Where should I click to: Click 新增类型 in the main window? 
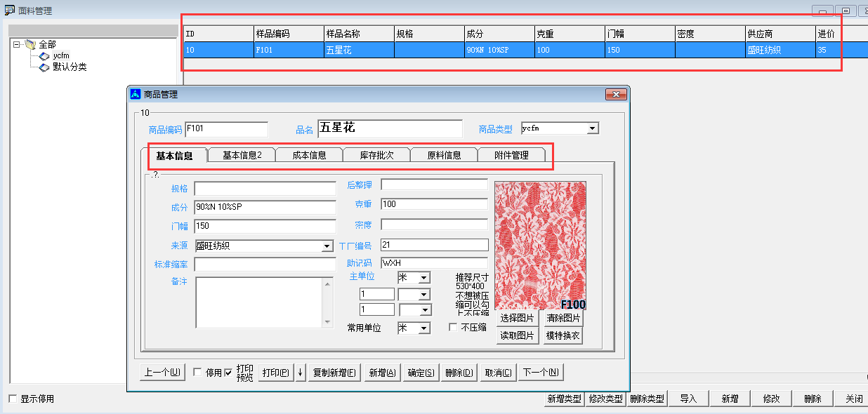tap(565, 399)
